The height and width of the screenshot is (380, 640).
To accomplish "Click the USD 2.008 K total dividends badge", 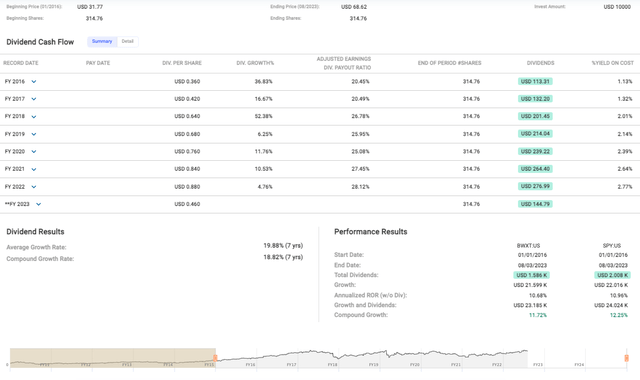I will click(x=612, y=276).
